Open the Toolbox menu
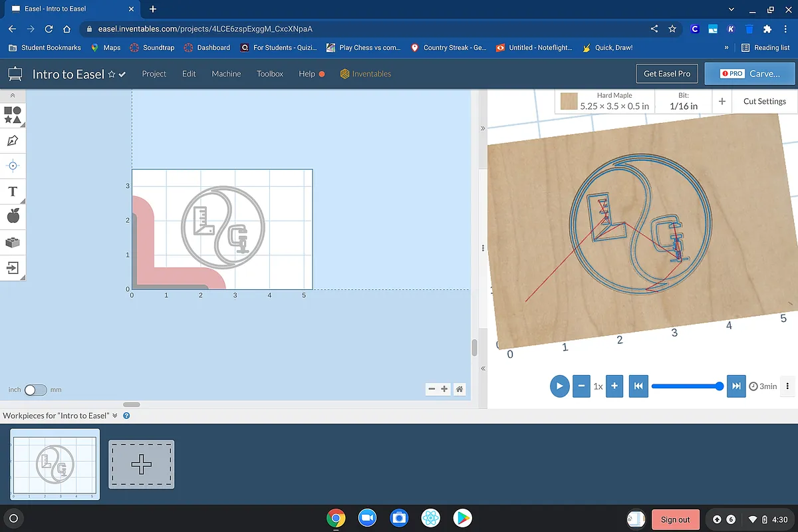This screenshot has width=798, height=532. [x=270, y=74]
